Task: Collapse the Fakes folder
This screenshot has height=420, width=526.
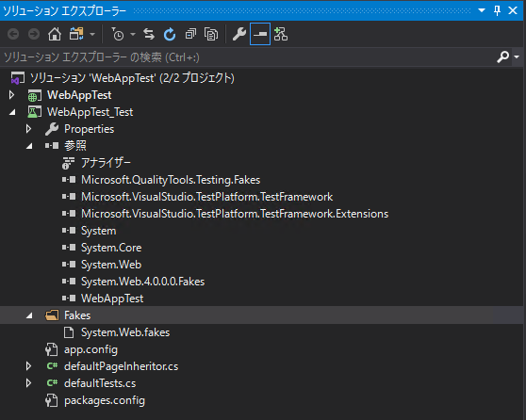Action: click(x=29, y=315)
